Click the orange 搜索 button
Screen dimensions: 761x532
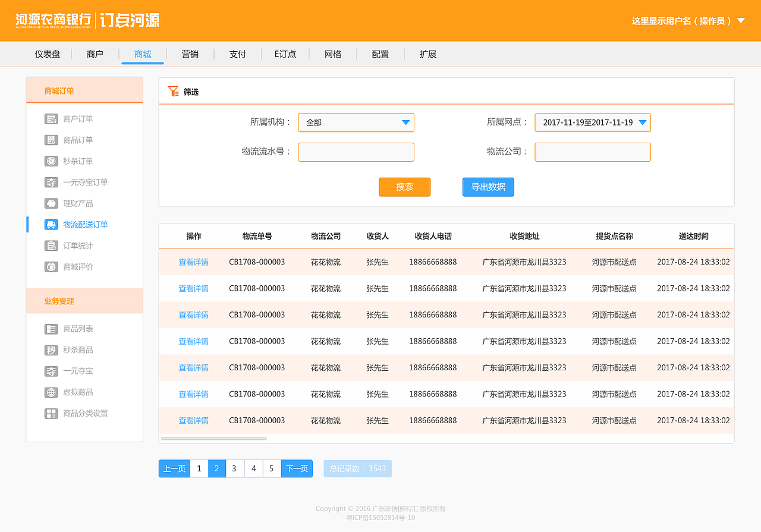[404, 187]
